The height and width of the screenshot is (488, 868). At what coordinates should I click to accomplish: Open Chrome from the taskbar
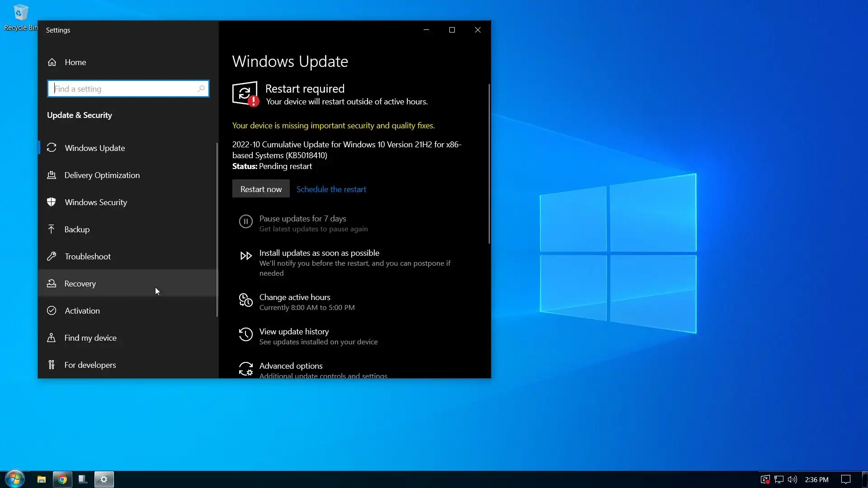coord(62,479)
